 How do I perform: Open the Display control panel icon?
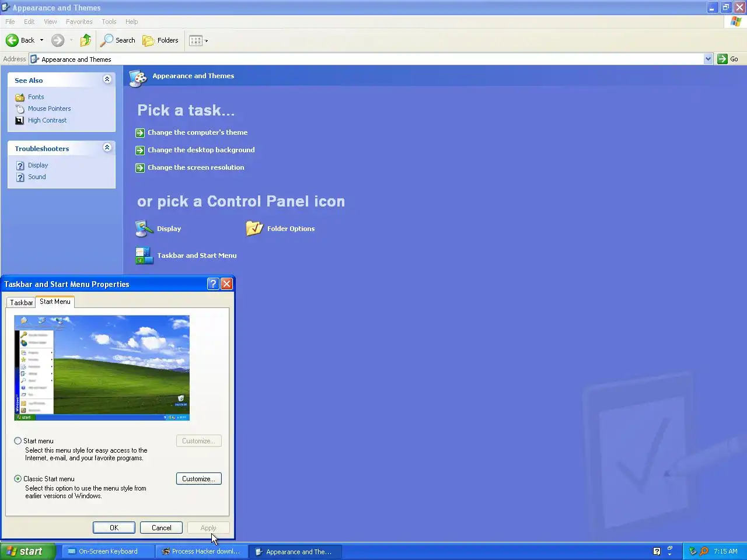pyautogui.click(x=158, y=229)
